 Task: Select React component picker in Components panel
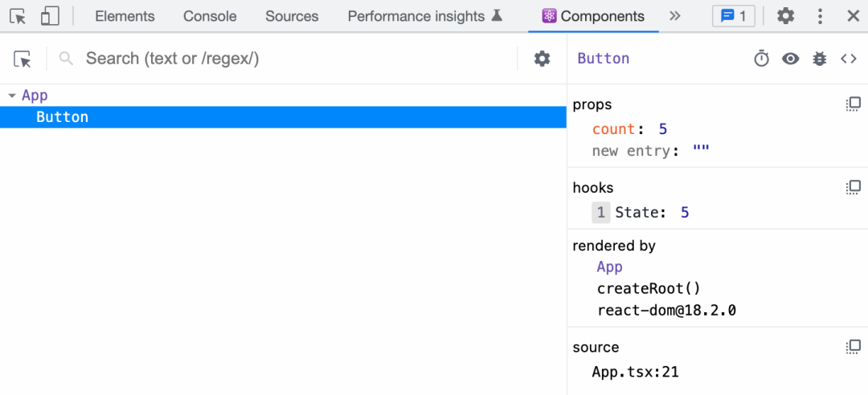[23, 59]
